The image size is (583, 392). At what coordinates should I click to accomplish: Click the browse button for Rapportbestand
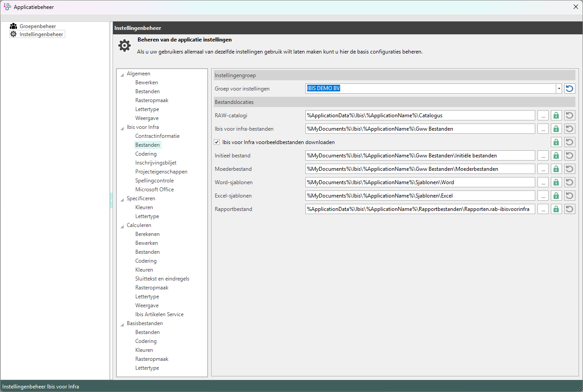543,209
